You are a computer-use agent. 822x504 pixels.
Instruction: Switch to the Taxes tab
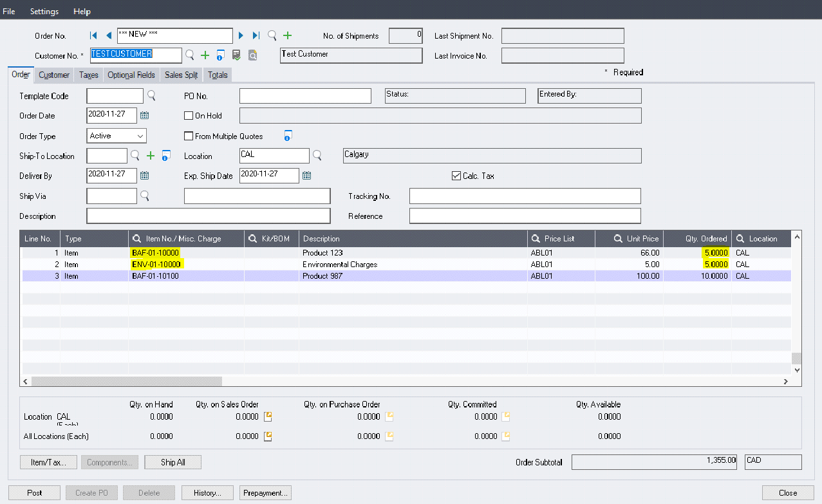88,75
